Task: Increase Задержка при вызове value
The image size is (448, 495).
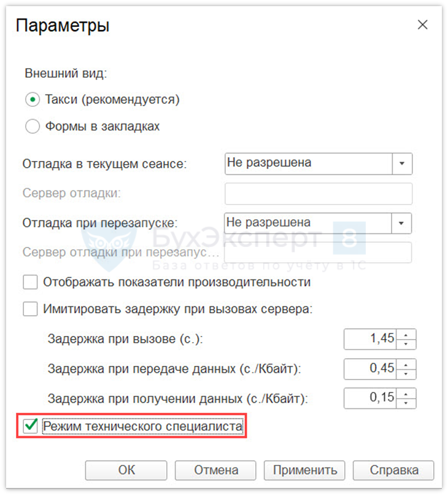Action: (407, 334)
